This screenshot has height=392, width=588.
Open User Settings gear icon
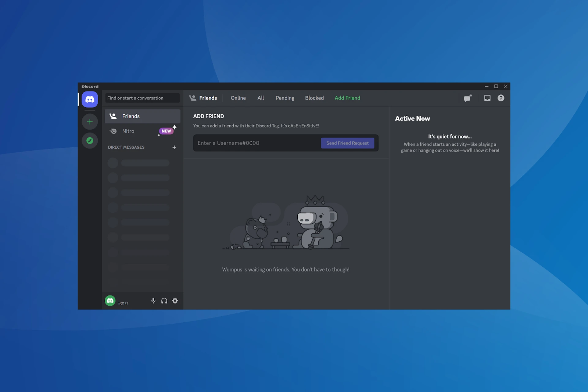[175, 301]
